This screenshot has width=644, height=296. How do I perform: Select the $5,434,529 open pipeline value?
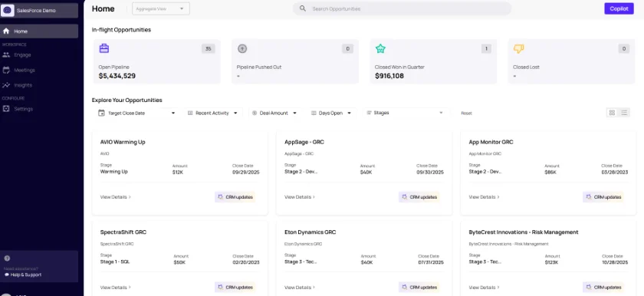[117, 76]
